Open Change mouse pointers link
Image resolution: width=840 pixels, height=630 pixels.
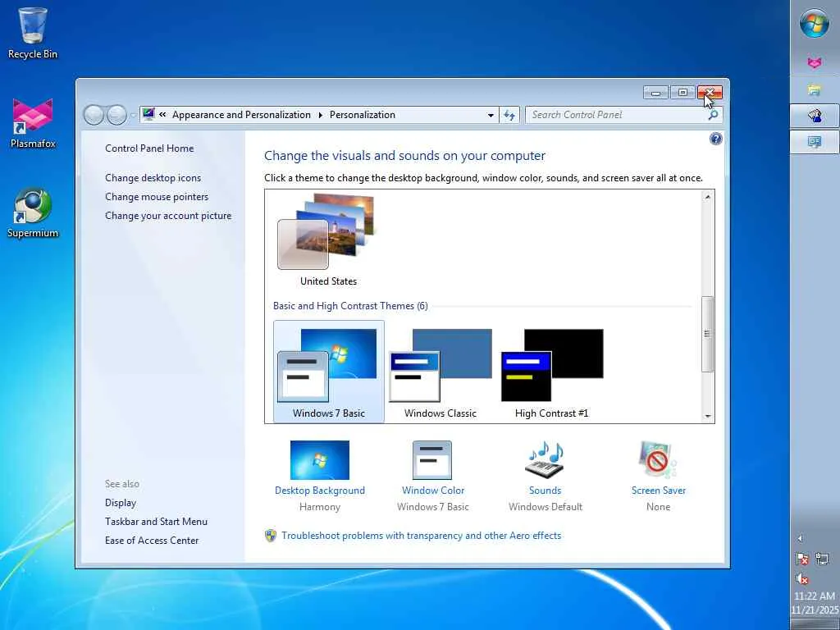(157, 197)
